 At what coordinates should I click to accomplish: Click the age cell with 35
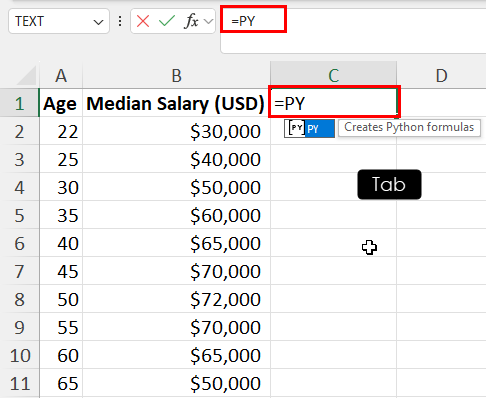coord(61,215)
